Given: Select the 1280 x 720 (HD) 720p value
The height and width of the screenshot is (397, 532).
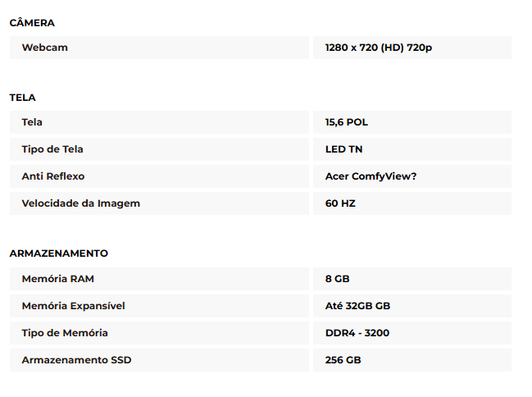Looking at the screenshot, I should click(x=379, y=48).
